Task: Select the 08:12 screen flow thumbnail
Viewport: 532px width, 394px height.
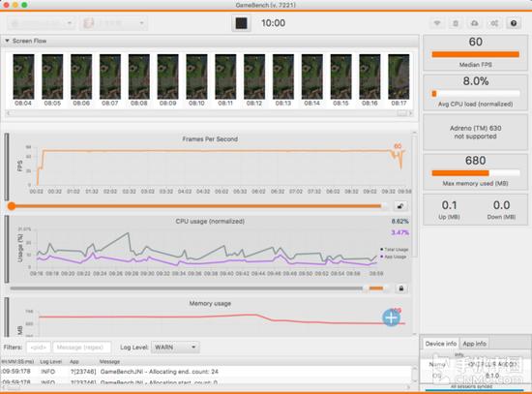Action: click(x=254, y=76)
